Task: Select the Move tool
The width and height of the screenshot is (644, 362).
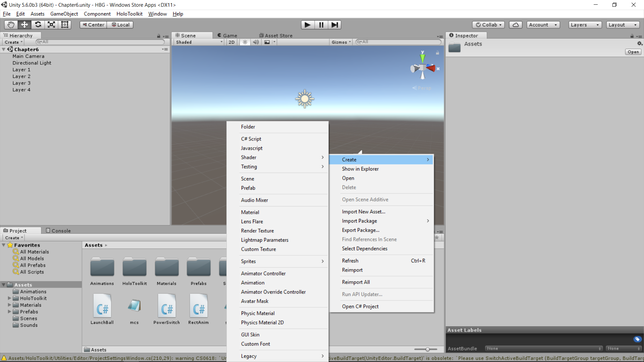Action: 24,25
